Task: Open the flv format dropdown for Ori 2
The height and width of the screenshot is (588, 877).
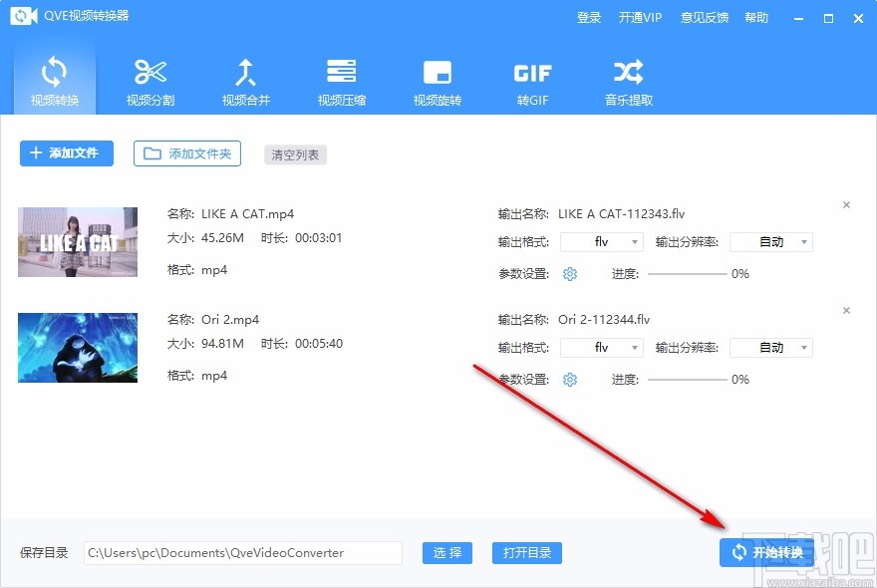Action: pos(602,347)
